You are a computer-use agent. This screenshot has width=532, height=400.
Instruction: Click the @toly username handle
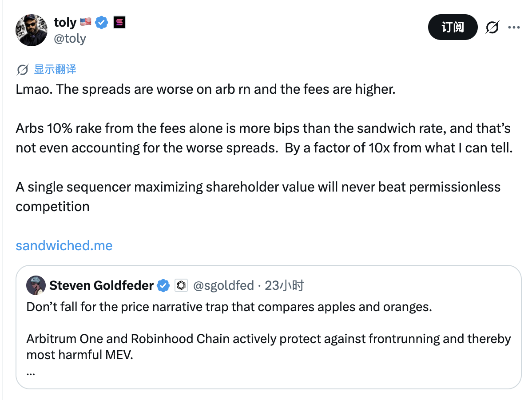70,39
